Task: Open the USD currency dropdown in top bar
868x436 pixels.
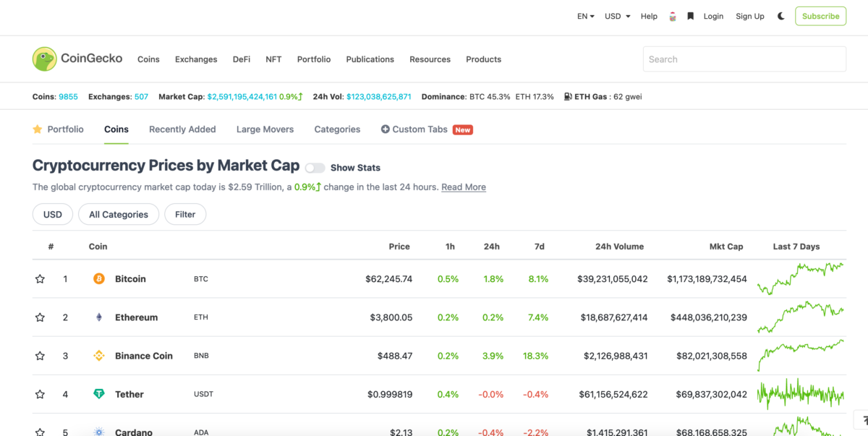Action: pos(618,16)
